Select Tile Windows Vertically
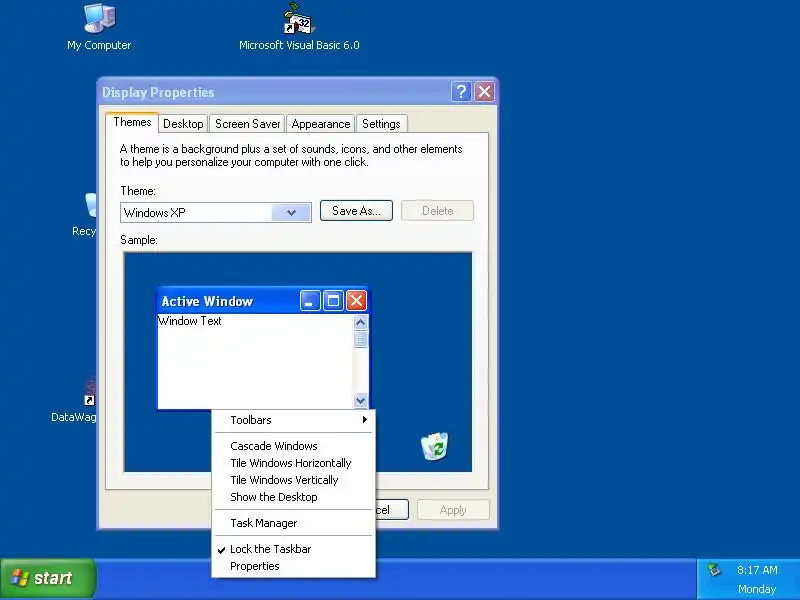 293,480
